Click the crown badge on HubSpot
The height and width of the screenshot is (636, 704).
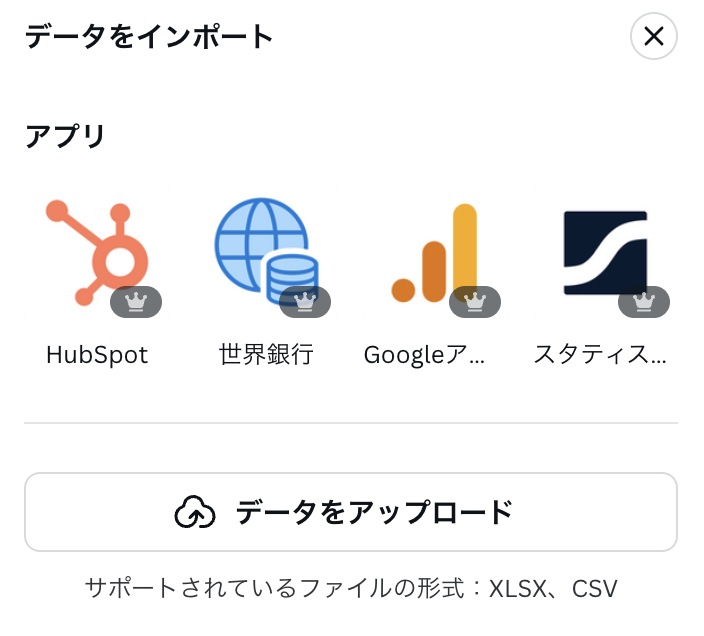[x=136, y=302]
